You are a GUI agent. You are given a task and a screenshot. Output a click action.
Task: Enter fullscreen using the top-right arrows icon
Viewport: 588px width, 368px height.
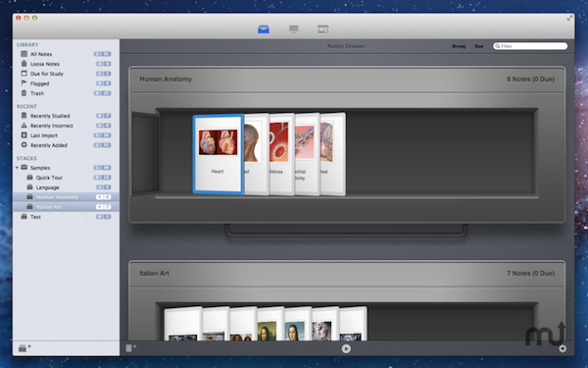tap(569, 18)
